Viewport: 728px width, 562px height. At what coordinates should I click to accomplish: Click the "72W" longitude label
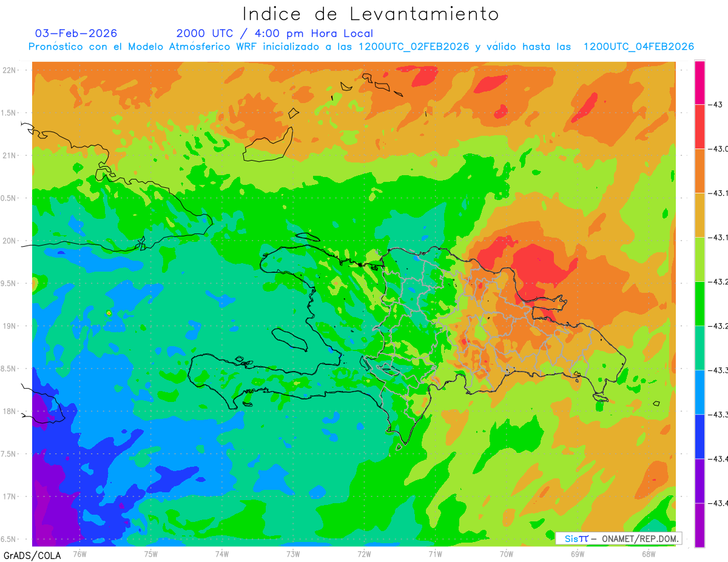365,554
